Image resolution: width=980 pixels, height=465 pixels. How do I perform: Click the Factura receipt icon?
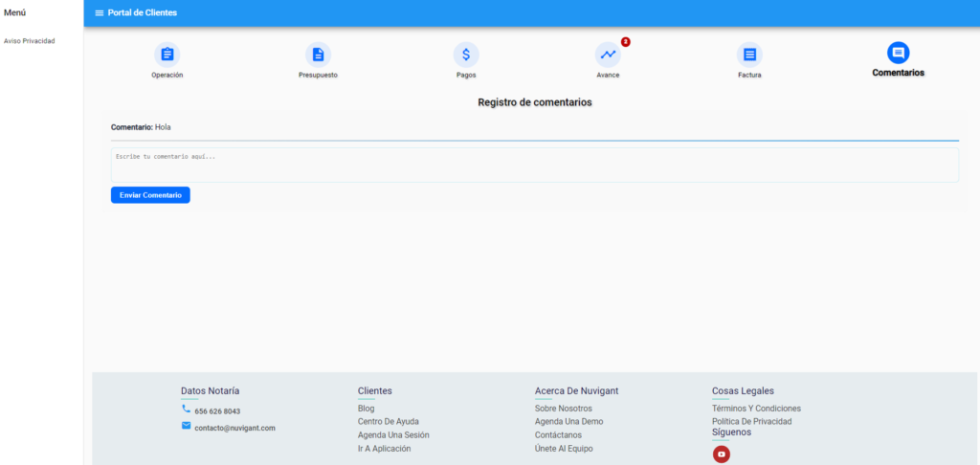pyautogui.click(x=749, y=55)
